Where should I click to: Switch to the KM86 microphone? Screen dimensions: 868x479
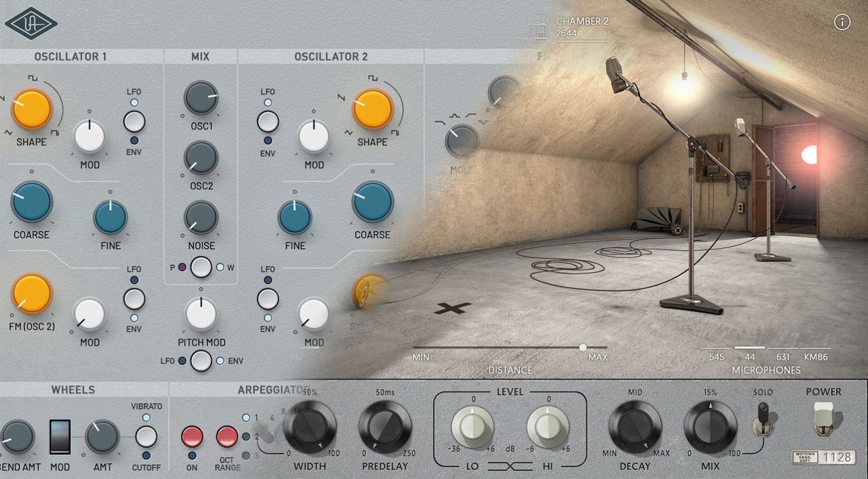click(816, 356)
